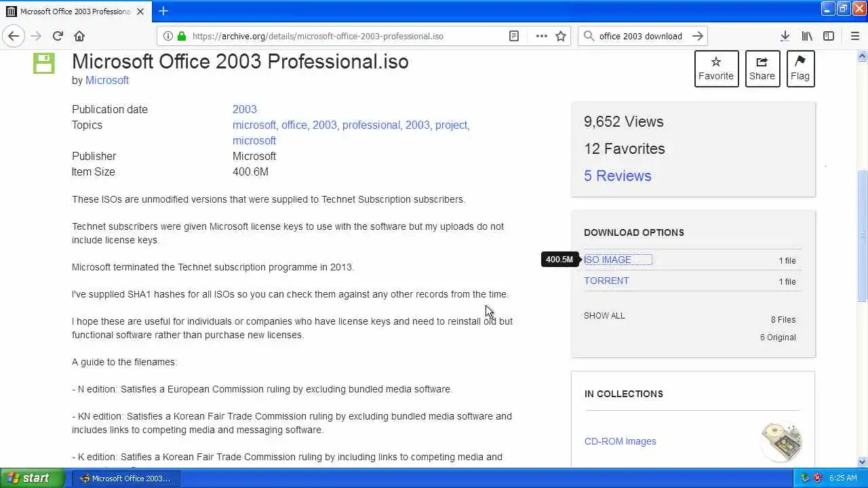Click the forward navigation arrow
The width and height of the screenshot is (868, 488).
[36, 36]
